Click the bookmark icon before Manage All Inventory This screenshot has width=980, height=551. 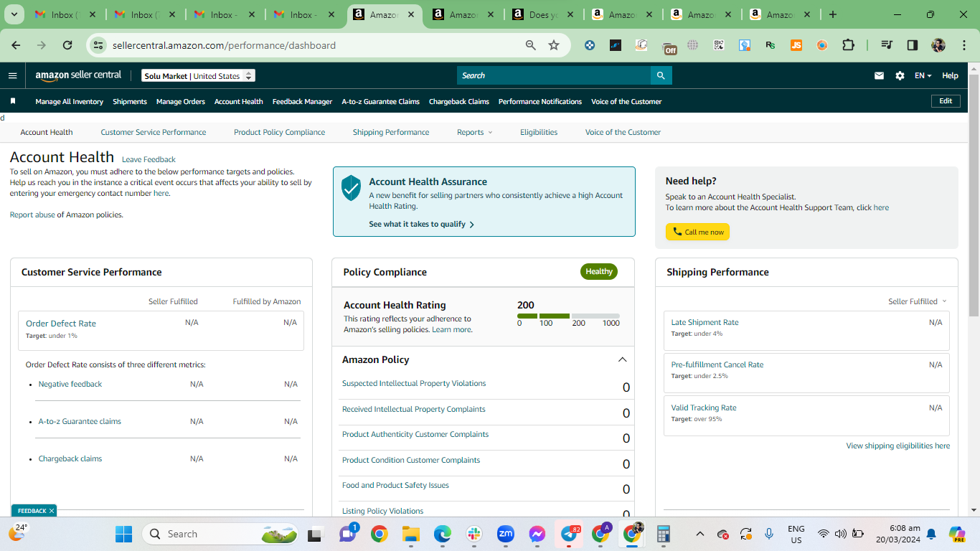point(12,101)
